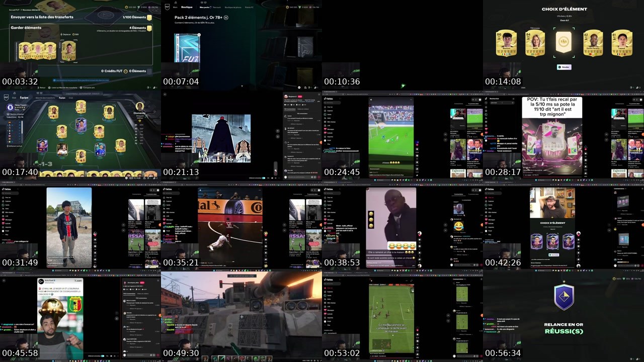
Task: Open the 00:14:08 player choice frame
Action: tap(563, 45)
